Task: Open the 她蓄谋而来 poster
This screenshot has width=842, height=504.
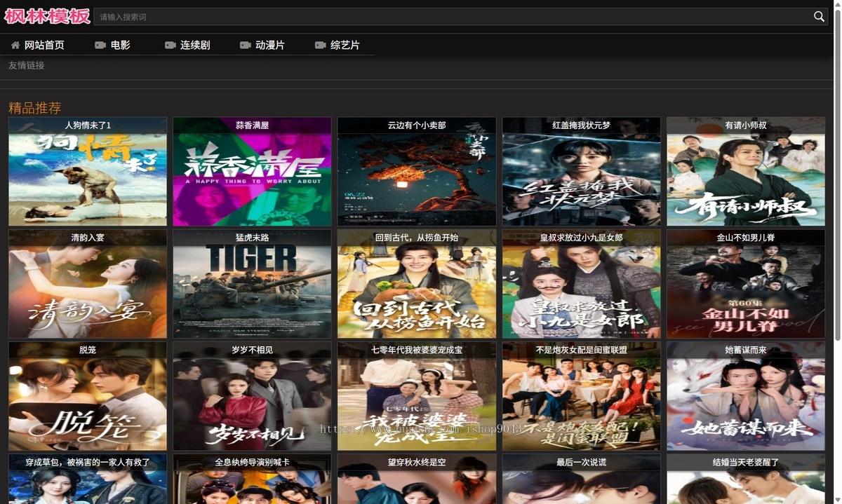Action: (x=746, y=396)
